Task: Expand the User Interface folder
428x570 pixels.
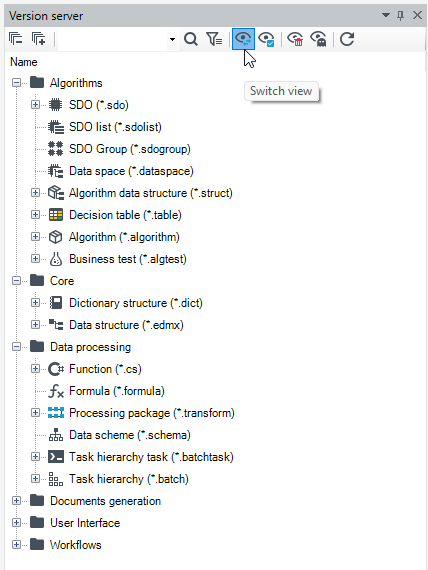Action: [x=16, y=523]
